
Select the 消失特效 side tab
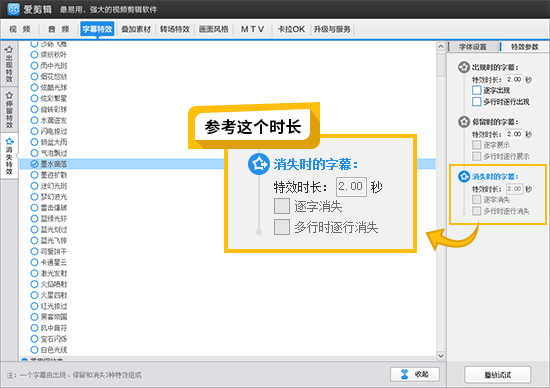(x=9, y=156)
